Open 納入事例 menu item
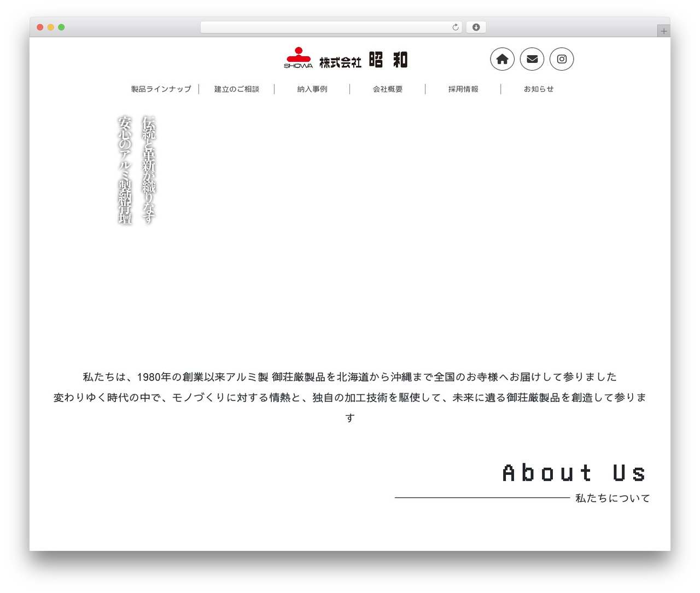The image size is (700, 593). tap(312, 89)
